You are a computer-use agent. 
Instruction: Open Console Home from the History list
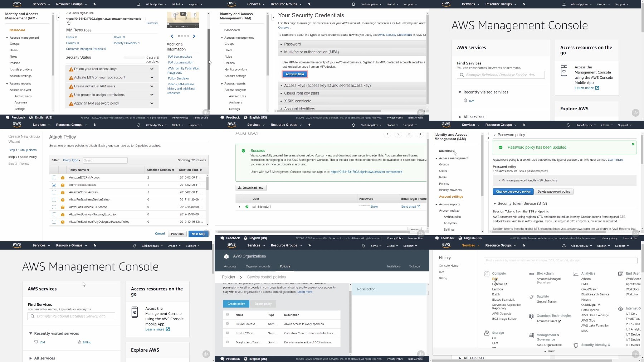449,266
